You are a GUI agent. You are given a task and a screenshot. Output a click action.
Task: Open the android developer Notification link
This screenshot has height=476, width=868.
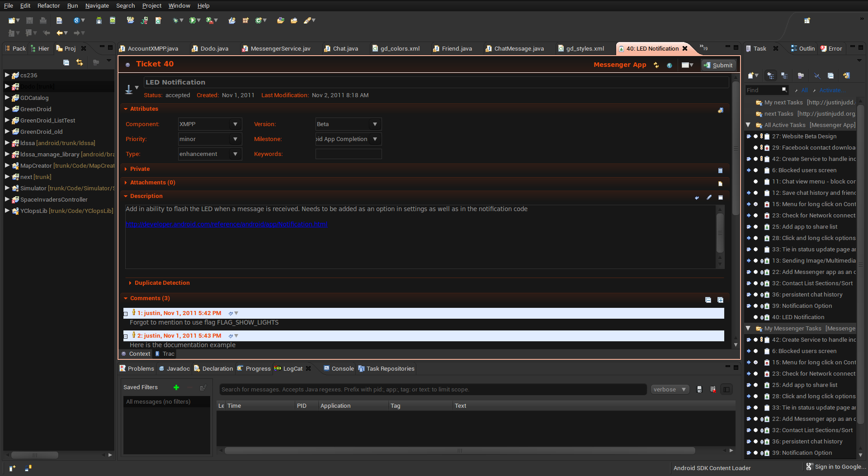tap(226, 224)
